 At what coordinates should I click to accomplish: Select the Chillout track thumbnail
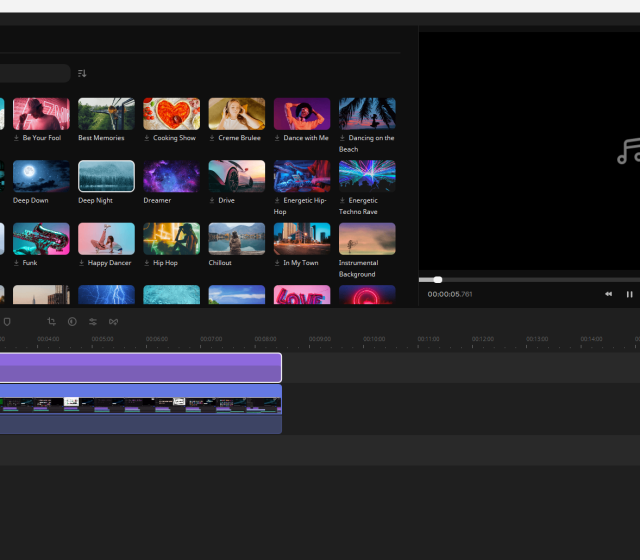[x=236, y=238]
